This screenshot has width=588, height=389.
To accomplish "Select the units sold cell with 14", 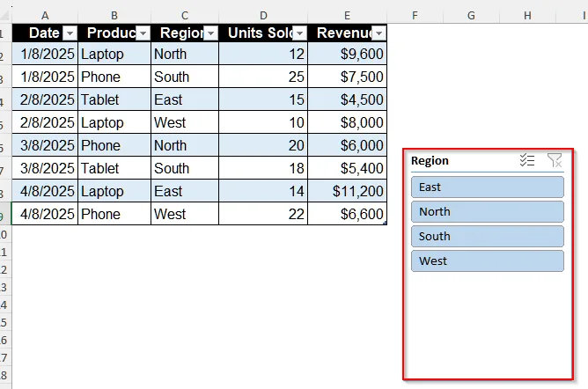I will coord(263,191).
